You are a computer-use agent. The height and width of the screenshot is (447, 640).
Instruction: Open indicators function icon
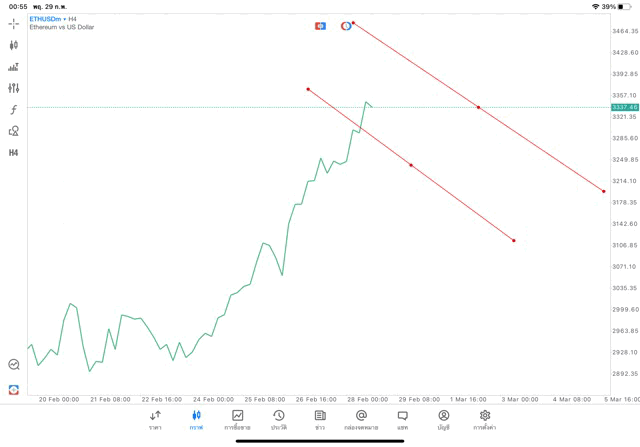pyautogui.click(x=14, y=109)
